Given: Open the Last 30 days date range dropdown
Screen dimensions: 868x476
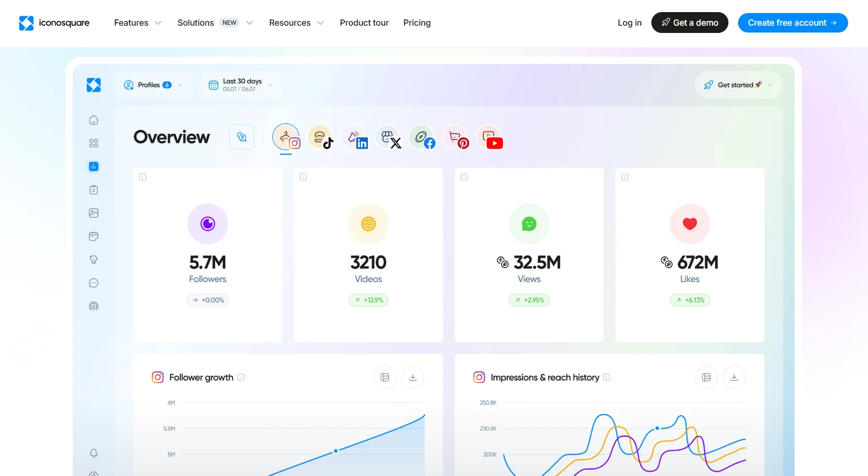Looking at the screenshot, I should coord(241,85).
